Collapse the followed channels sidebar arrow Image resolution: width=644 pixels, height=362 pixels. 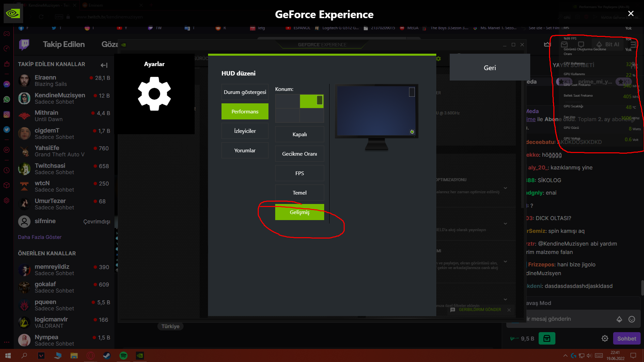[x=104, y=65]
